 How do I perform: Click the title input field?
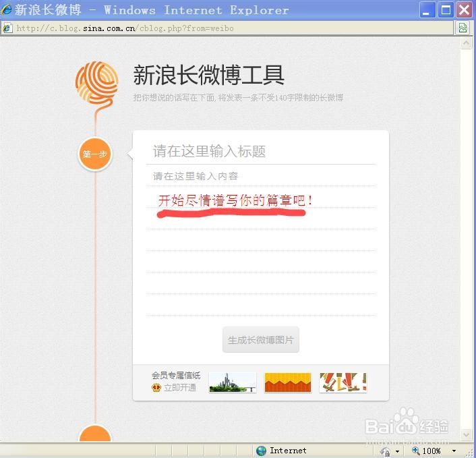(x=261, y=151)
